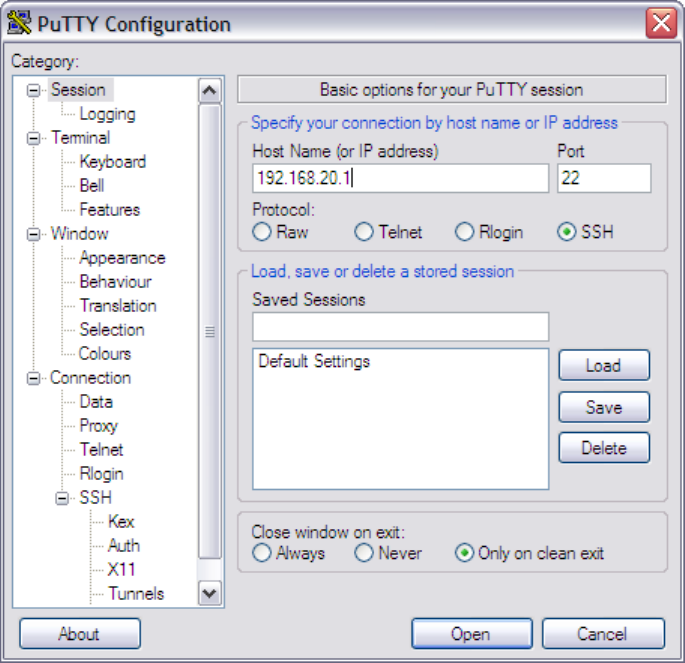Click the Port input field
The height and width of the screenshot is (663, 685).
[x=604, y=178]
